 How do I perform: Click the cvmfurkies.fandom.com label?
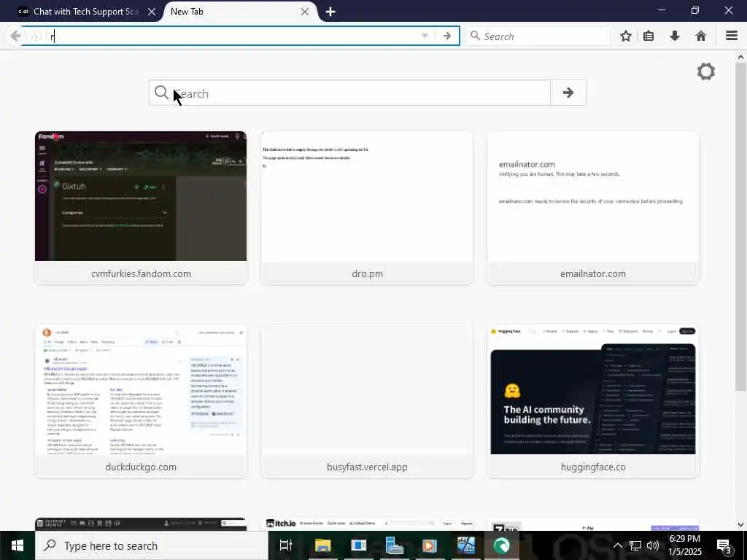pyautogui.click(x=141, y=274)
